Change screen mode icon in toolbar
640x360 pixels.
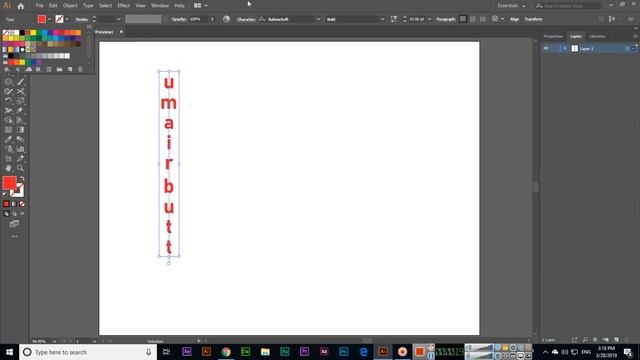14,224
